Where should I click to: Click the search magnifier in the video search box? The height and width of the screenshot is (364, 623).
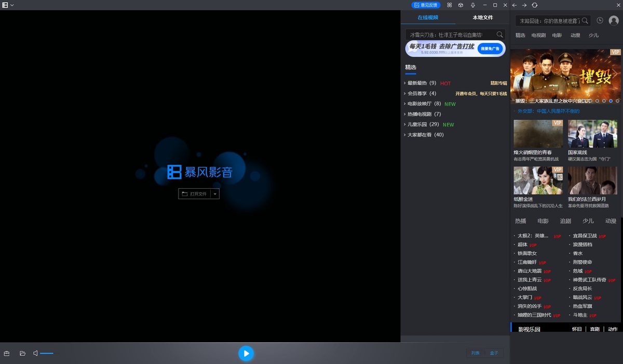pyautogui.click(x=499, y=34)
